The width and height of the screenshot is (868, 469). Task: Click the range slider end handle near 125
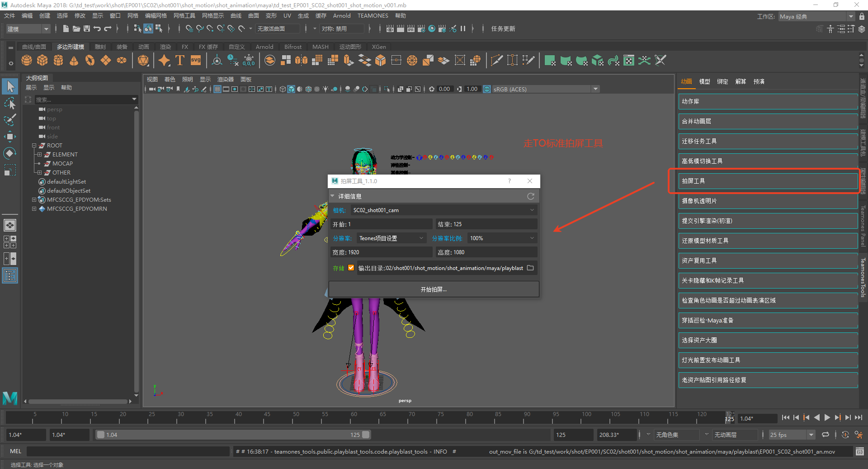click(366, 435)
